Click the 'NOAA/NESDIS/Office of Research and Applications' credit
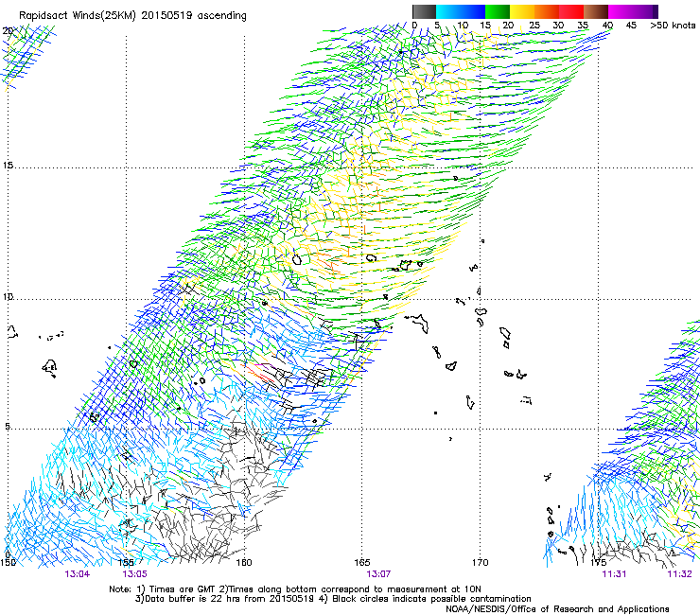 (x=557, y=608)
